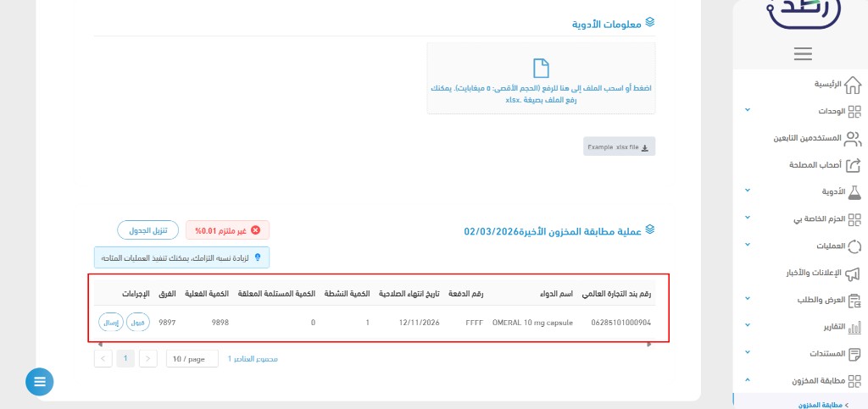Click the circular arrows icon for العمليات
This screenshot has height=409, width=868.
coord(854,246)
